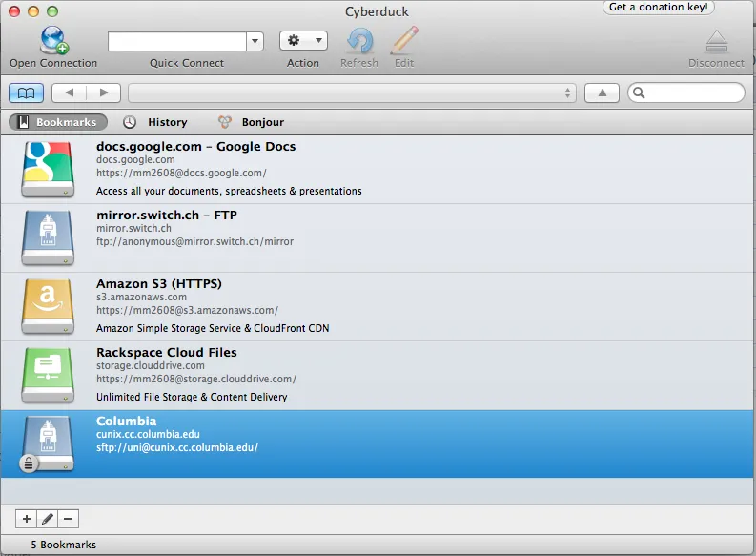This screenshot has width=756, height=556.
Task: Remove bookmark with minus button
Action: tap(68, 519)
